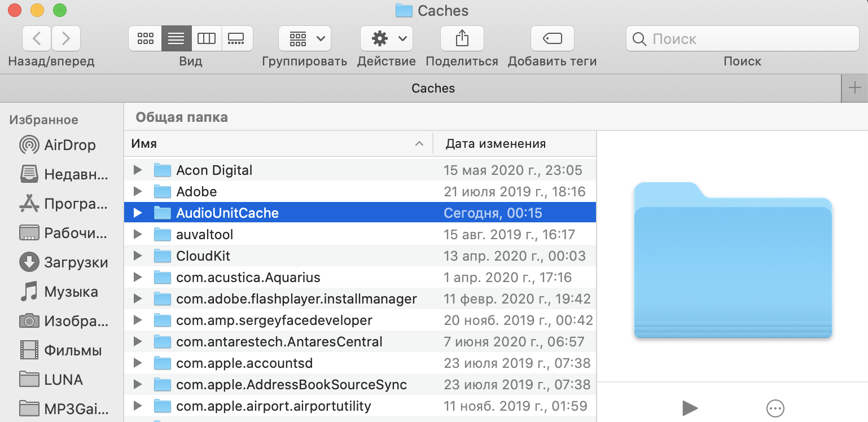Image resolution: width=868 pixels, height=422 pixels.
Task: Switch to column view mode
Action: [x=207, y=38]
